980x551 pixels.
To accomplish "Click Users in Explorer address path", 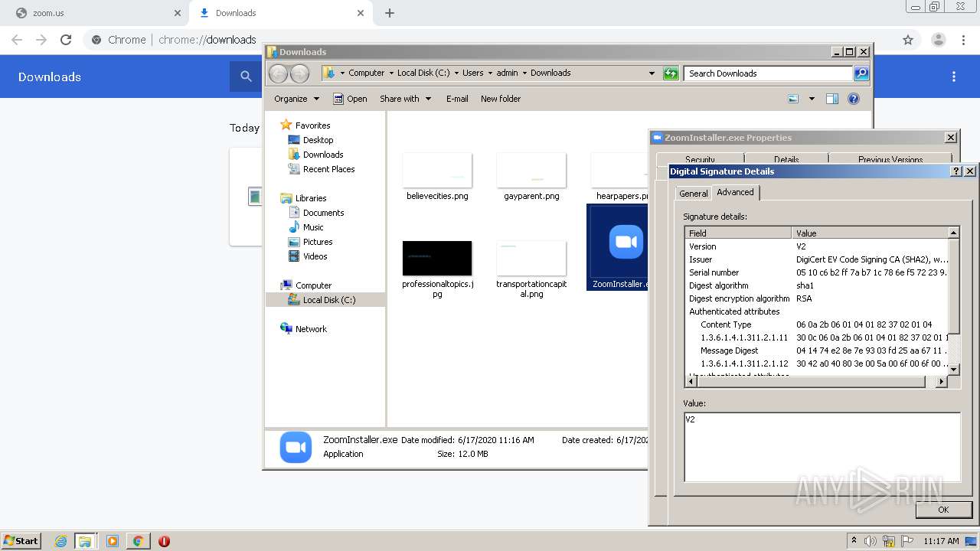I will [472, 73].
